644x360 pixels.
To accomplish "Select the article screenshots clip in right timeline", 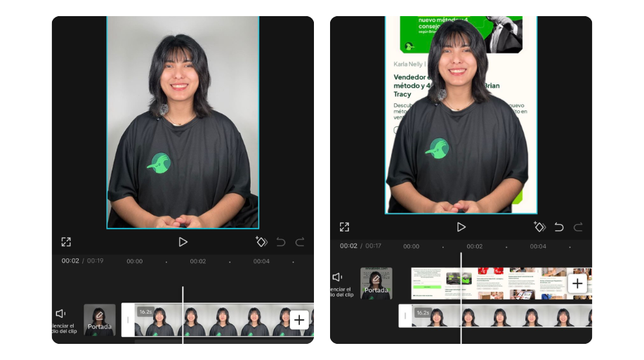I will click(x=492, y=284).
